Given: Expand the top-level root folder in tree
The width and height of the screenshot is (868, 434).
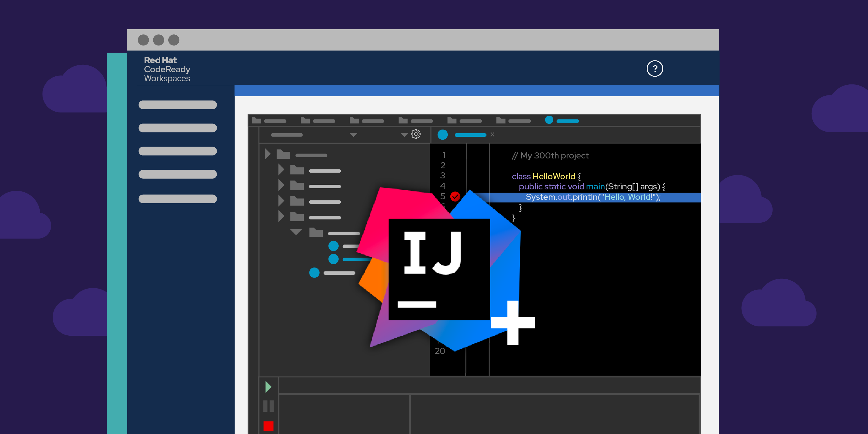Looking at the screenshot, I should [268, 154].
